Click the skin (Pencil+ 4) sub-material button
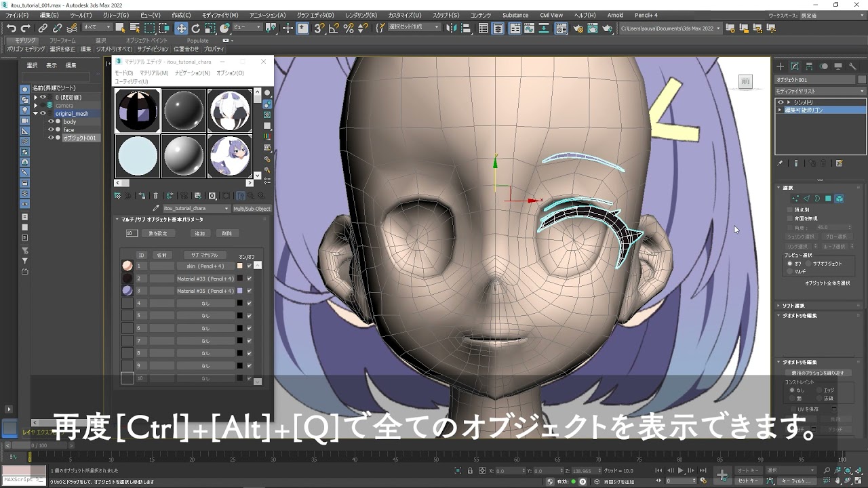This screenshot has width=868, height=488. click(205, 266)
